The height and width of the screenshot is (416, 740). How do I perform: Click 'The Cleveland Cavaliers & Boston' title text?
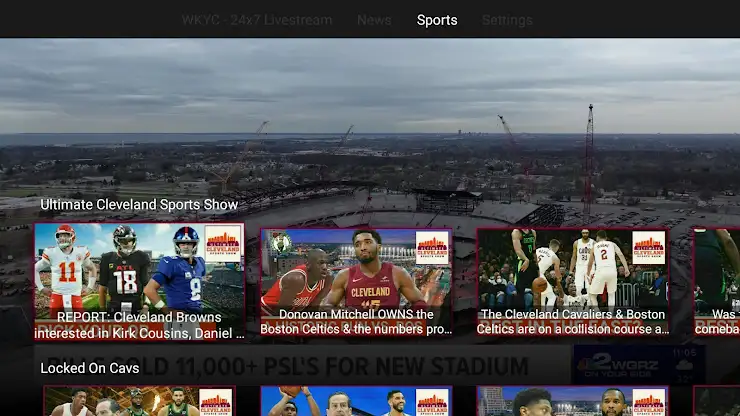tap(572, 314)
